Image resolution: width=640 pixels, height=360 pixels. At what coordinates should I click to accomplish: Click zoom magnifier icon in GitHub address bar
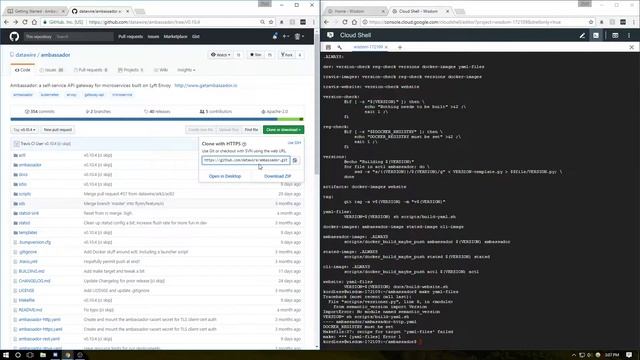(262, 22)
